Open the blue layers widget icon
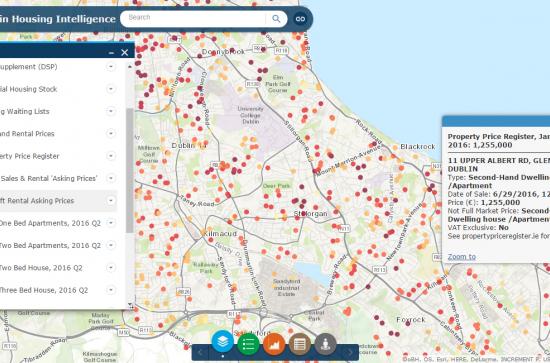This screenshot has width=550, height=363. pos(223,341)
